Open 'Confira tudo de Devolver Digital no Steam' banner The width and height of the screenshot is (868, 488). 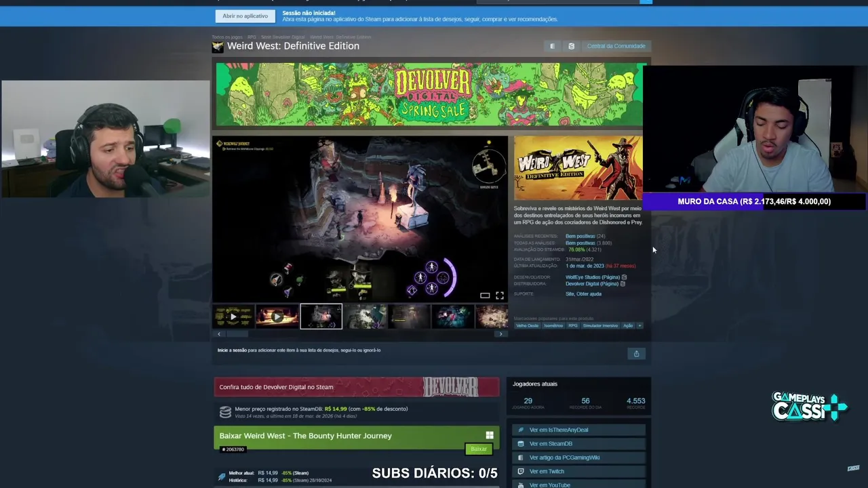tap(357, 387)
